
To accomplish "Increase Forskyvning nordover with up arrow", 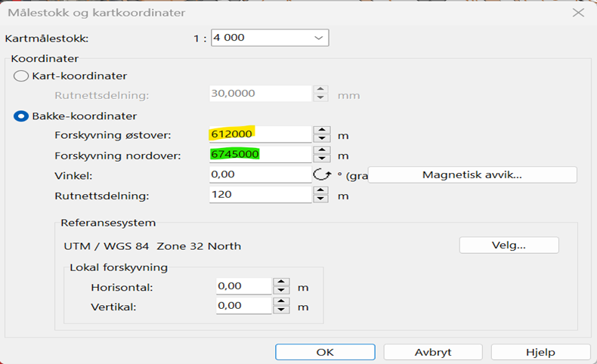I will click(322, 150).
